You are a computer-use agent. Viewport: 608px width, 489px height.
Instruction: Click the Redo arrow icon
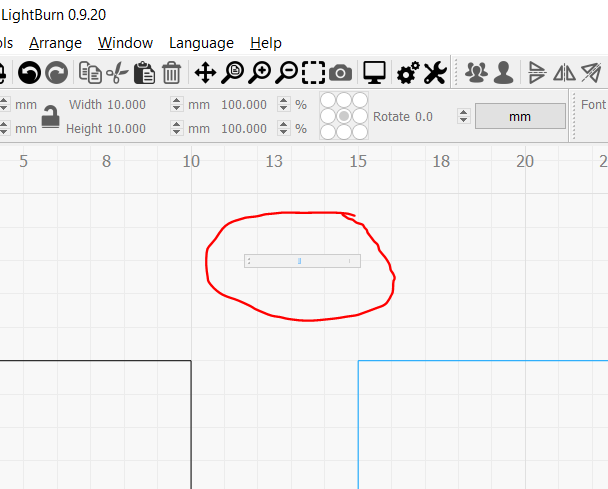(57, 73)
